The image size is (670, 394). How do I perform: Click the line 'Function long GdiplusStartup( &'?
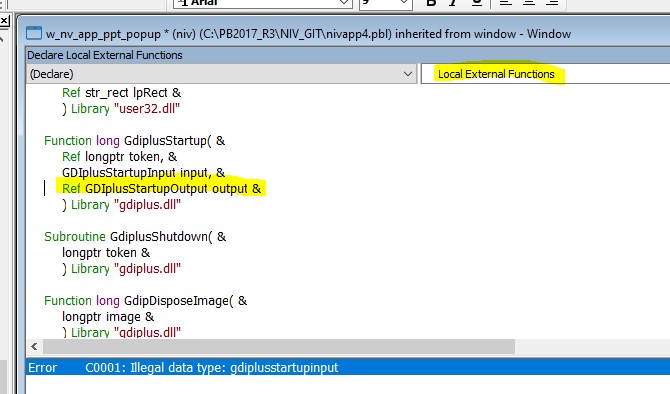tap(134, 141)
